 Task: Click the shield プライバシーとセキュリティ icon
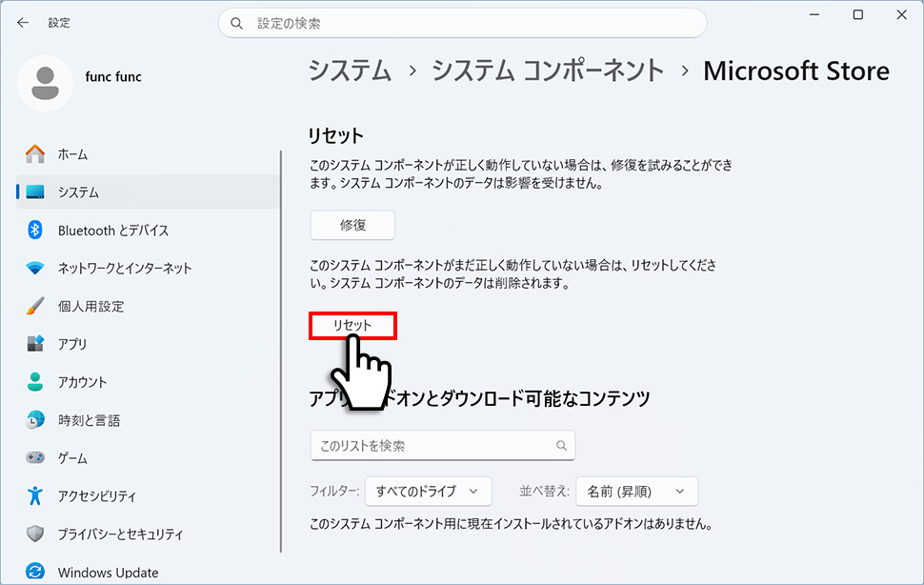[35, 534]
